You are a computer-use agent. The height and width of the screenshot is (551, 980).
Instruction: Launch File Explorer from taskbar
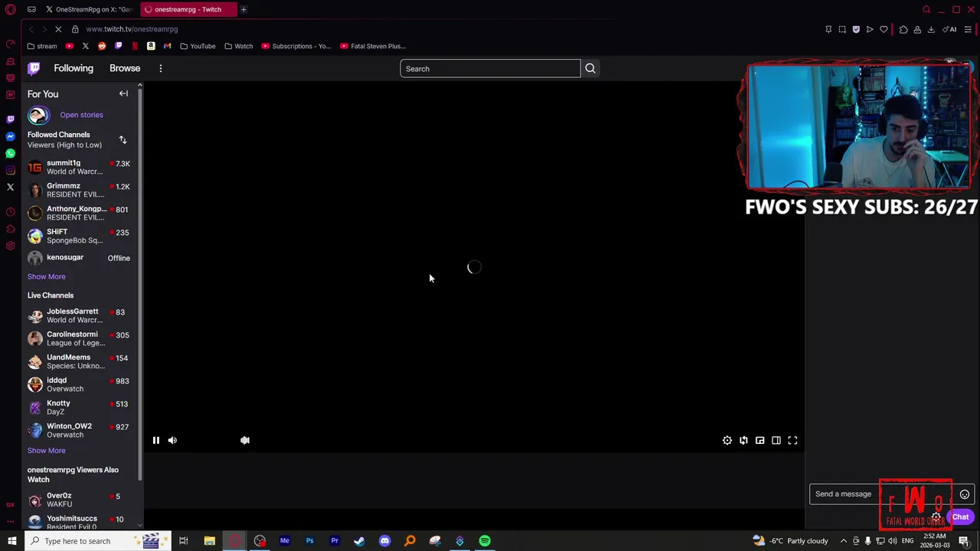[209, 541]
